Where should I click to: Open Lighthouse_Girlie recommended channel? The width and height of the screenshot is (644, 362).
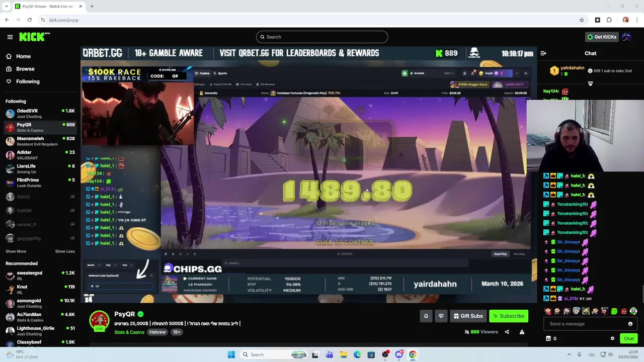40,331
